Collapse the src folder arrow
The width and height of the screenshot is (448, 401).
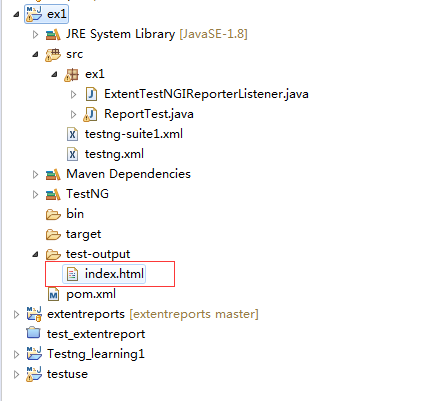(x=35, y=54)
